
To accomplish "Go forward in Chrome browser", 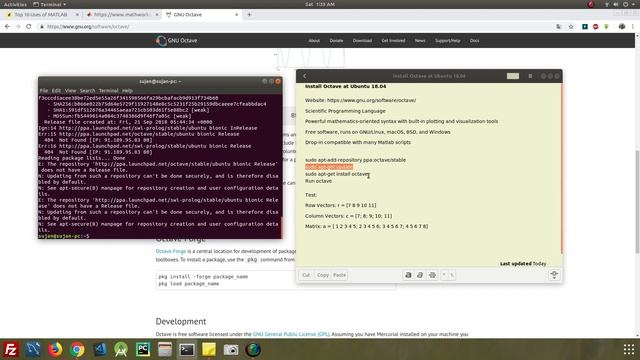I will pos(18,27).
